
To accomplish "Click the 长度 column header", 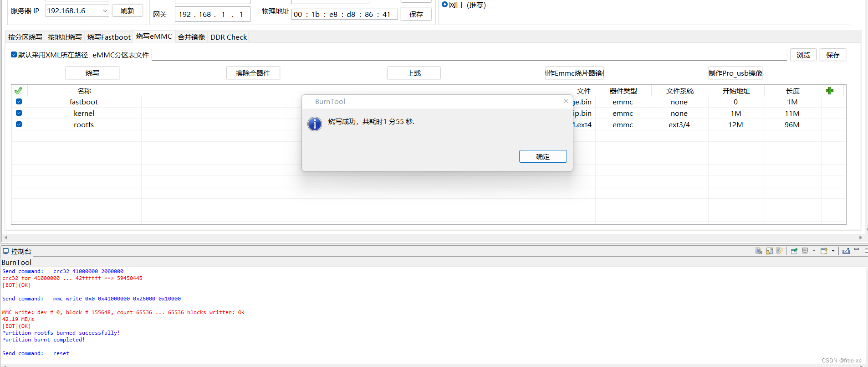I will click(793, 91).
